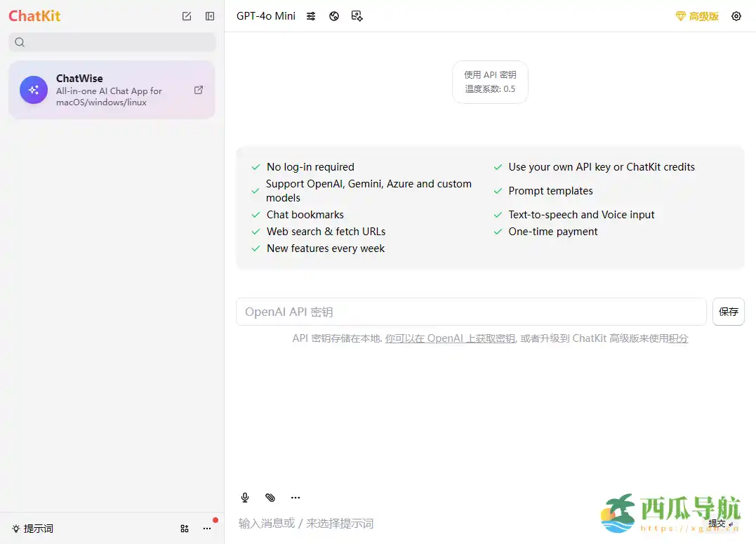Click the 保存 button to save API key
The height and width of the screenshot is (544, 756).
728,311
